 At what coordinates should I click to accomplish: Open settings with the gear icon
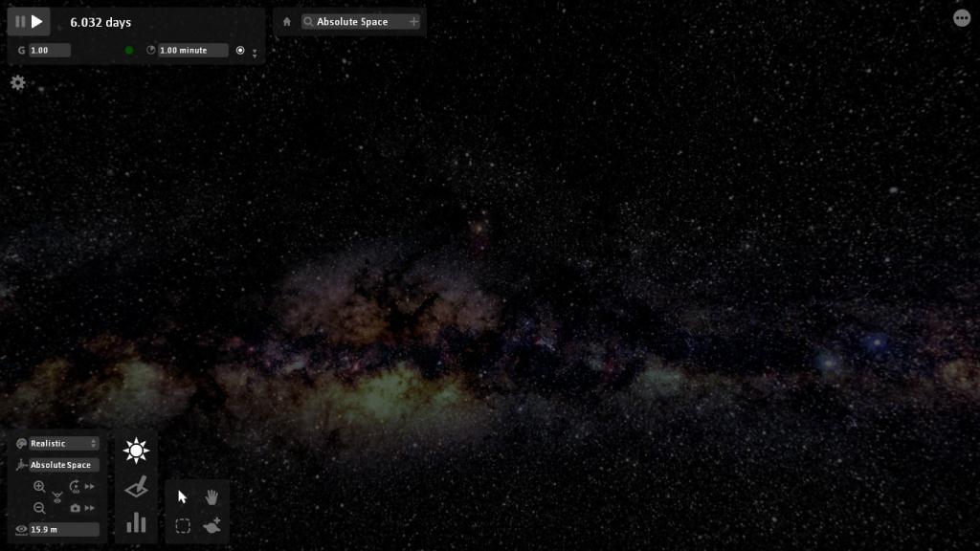pyautogui.click(x=17, y=83)
